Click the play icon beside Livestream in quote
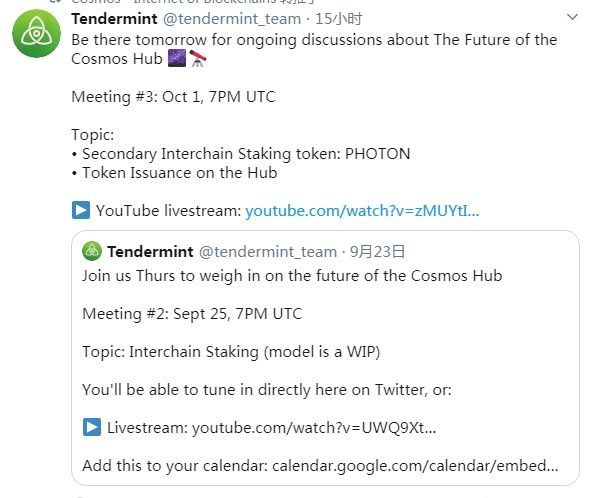Screen dimensions: 592x498 coord(92,427)
